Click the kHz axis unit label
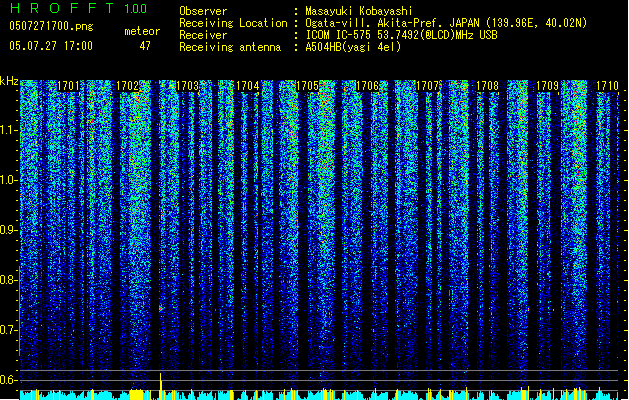The height and width of the screenshot is (400, 629). (9, 81)
